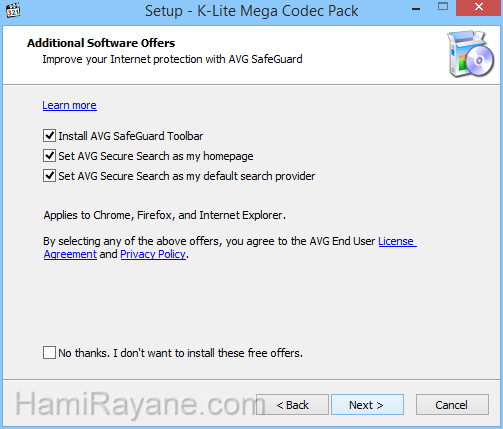Screen dimensions: 503x429
Task: Minimize the setup window
Action: [416, 8]
